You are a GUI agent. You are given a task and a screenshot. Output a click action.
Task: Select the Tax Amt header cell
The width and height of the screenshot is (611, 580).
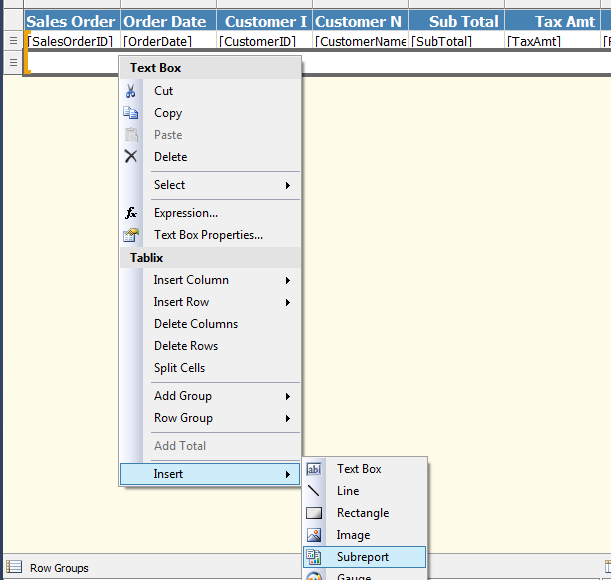tap(553, 21)
